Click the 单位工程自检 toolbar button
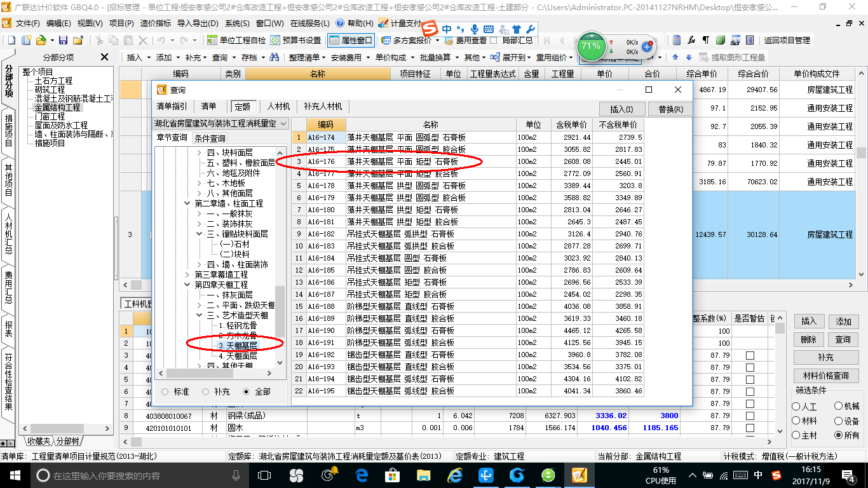The width and height of the screenshot is (868, 488). pyautogui.click(x=237, y=40)
